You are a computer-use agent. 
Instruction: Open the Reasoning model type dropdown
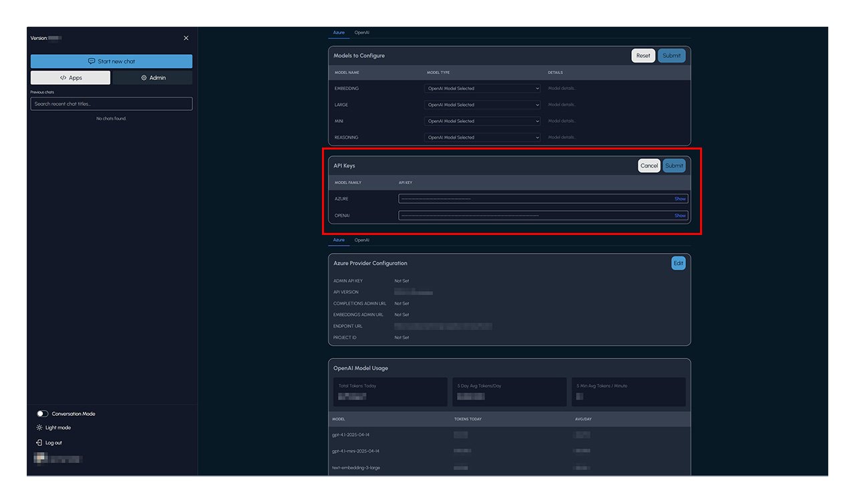pyautogui.click(x=482, y=138)
